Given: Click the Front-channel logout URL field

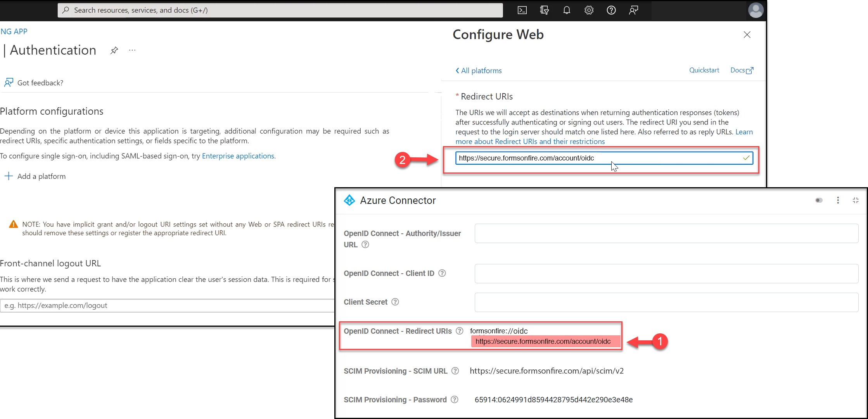Looking at the screenshot, I should click(x=167, y=305).
